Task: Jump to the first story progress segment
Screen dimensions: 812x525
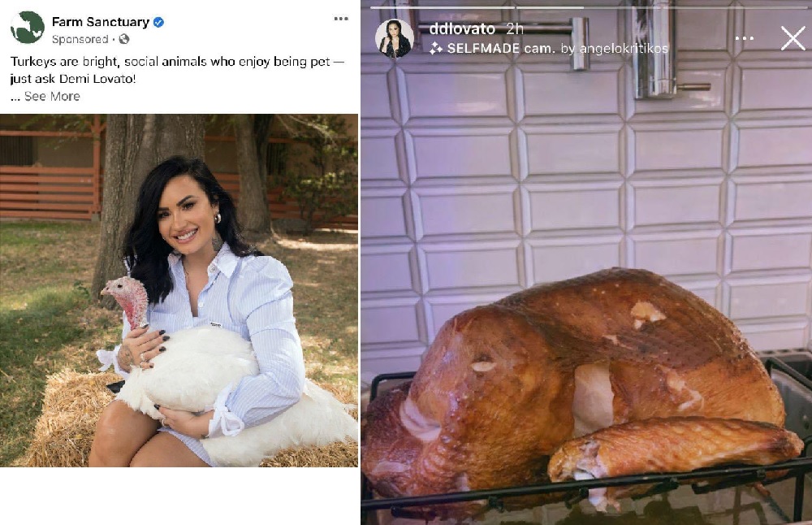Action: click(443, 8)
